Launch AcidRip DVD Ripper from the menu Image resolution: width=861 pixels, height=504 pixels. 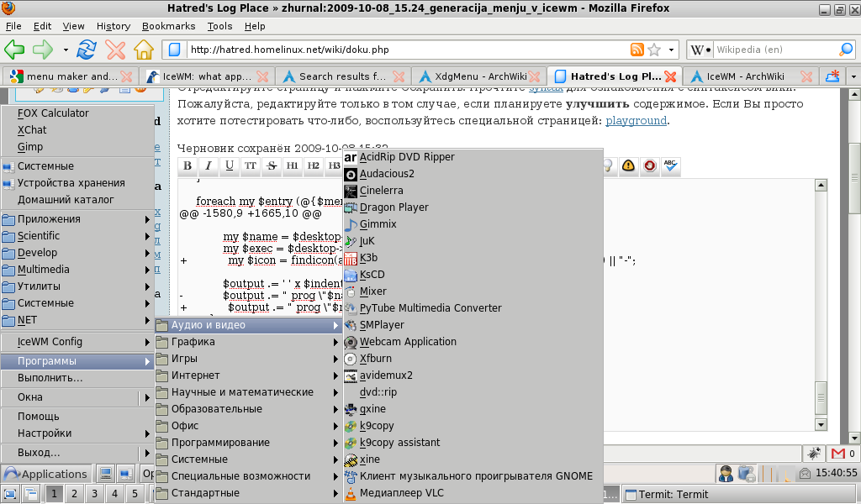click(473, 157)
